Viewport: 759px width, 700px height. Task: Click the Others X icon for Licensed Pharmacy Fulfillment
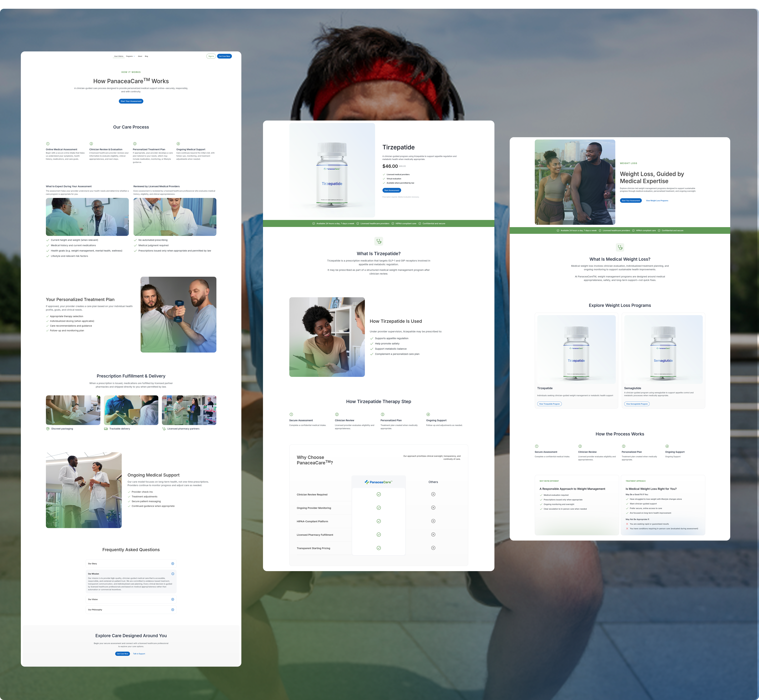pos(433,534)
